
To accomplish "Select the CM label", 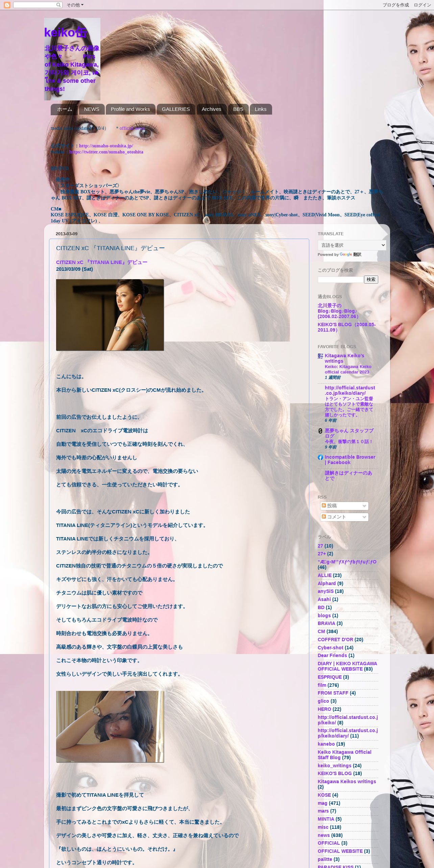I will point(321,631).
